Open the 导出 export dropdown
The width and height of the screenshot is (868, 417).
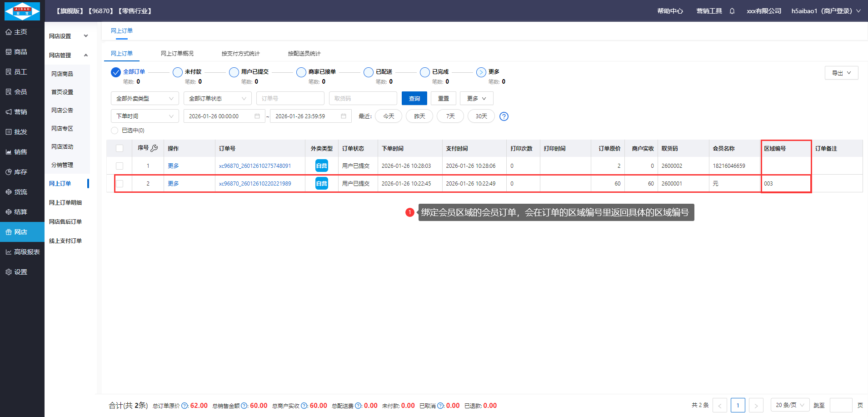(841, 73)
